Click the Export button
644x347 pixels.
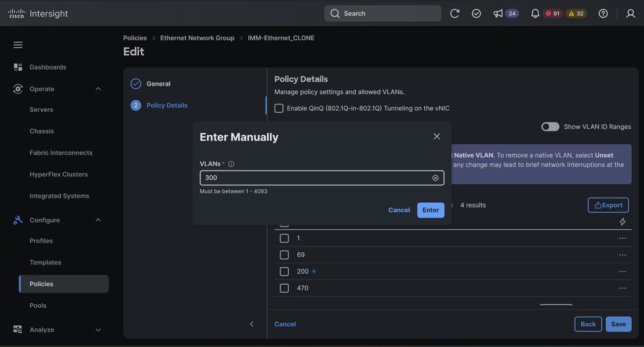coord(609,205)
